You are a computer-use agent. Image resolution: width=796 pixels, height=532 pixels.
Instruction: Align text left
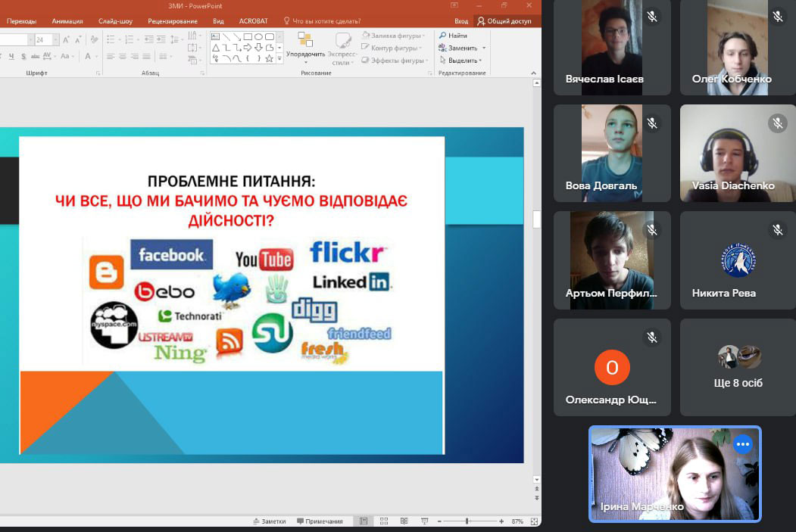tap(111, 56)
